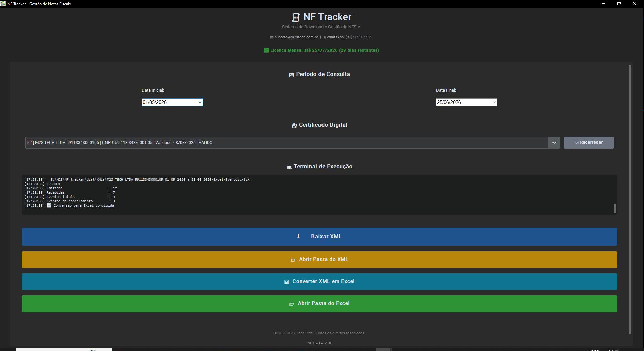Click the 'Eventos totais : 3' terminal line
The width and height of the screenshot is (644, 351).
tap(70, 197)
